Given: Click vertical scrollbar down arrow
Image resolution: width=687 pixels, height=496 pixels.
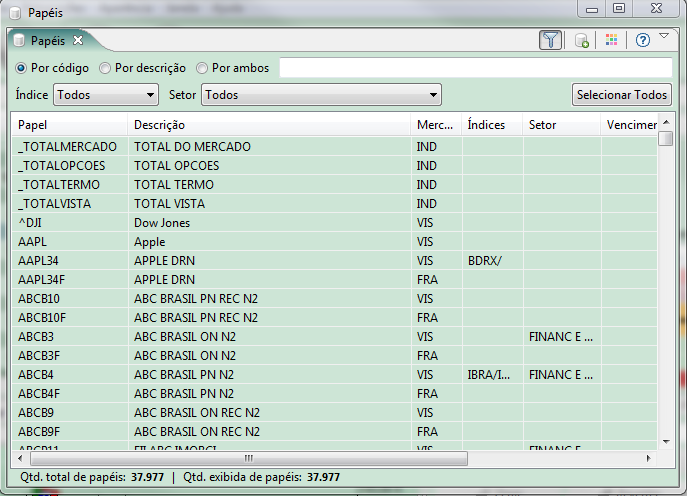Looking at the screenshot, I should coord(666,442).
